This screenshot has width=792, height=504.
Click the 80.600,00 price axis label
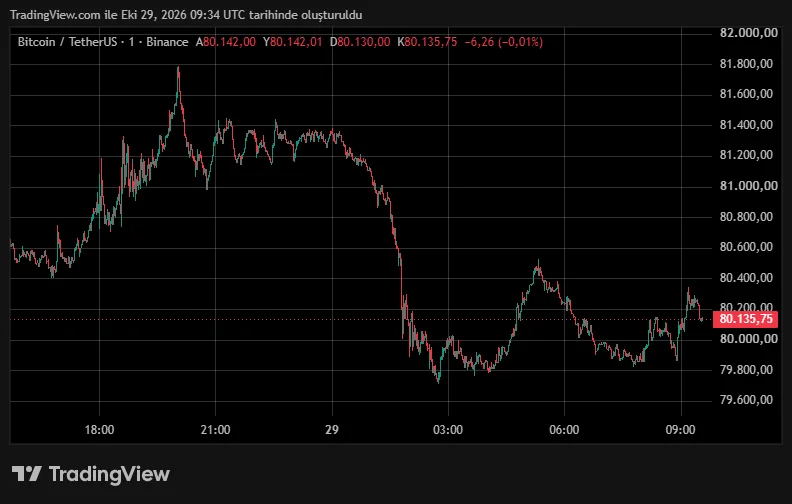(746, 247)
